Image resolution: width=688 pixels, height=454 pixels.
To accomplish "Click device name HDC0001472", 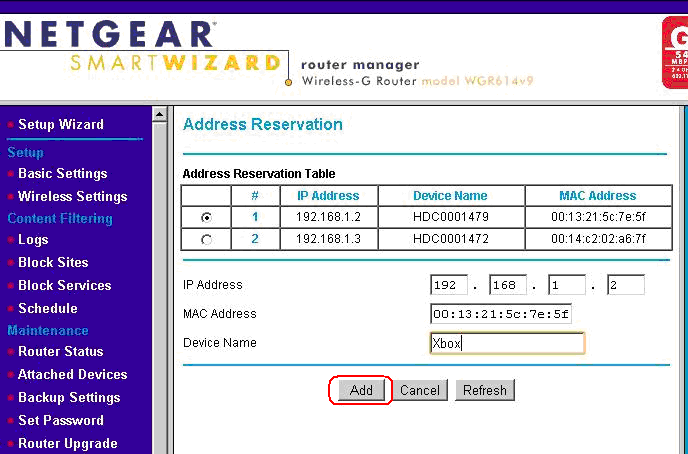I will coord(451,239).
